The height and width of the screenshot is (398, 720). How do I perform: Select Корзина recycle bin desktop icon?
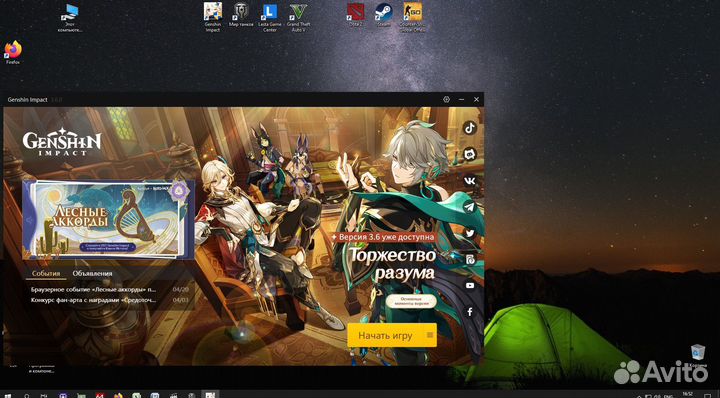point(698,356)
